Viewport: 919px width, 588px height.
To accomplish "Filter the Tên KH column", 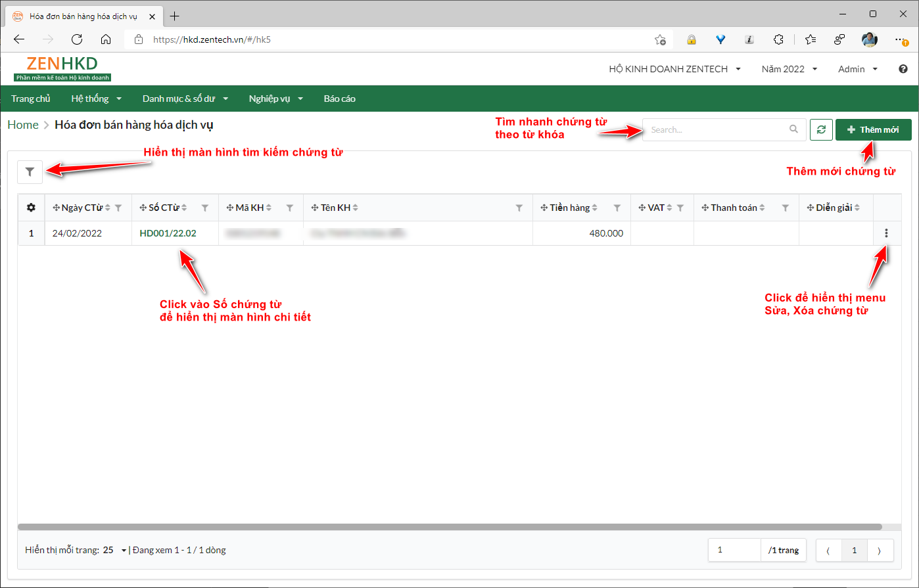I will (x=519, y=208).
